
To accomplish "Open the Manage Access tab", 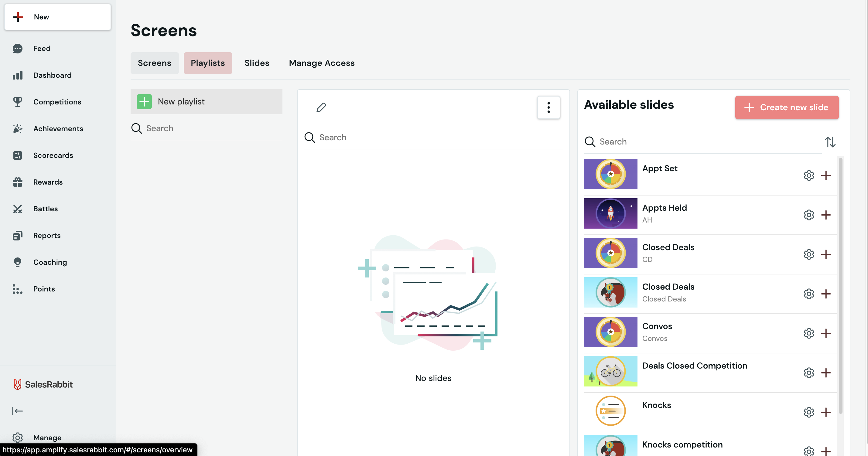I will coord(321,63).
